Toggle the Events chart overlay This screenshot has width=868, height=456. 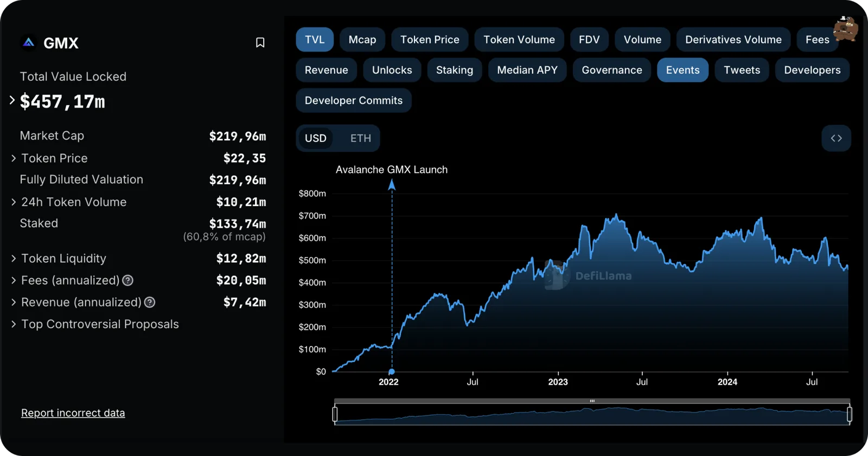pyautogui.click(x=682, y=70)
